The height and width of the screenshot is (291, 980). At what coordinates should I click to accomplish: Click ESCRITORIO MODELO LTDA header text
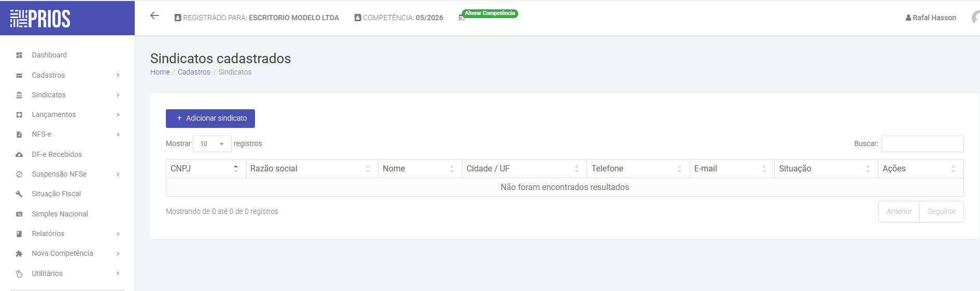[x=294, y=18]
